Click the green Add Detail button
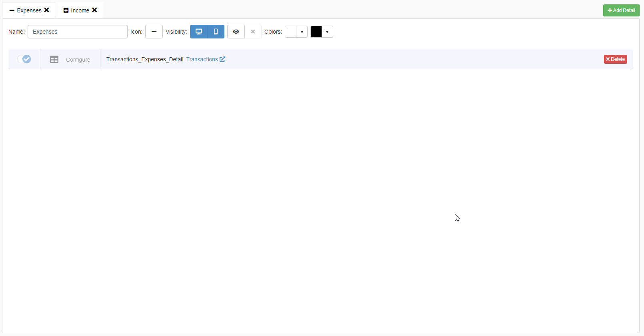The width and height of the screenshot is (644, 336). [621, 10]
